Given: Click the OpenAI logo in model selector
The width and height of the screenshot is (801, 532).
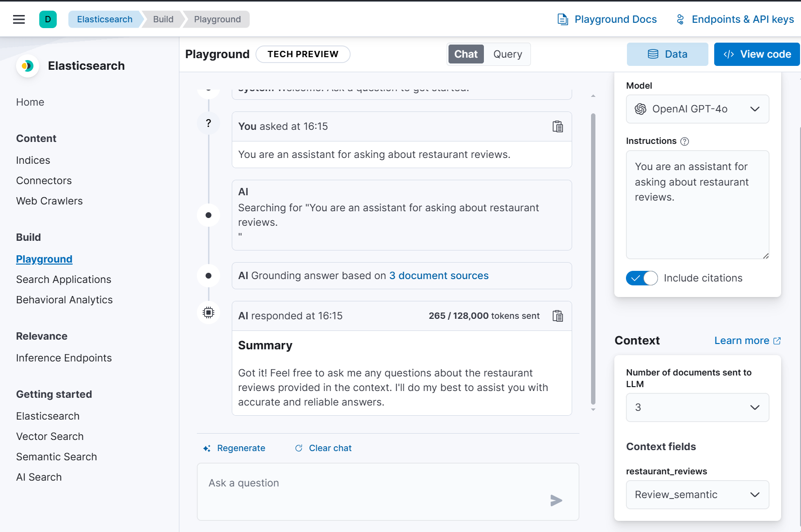Looking at the screenshot, I should [641, 109].
